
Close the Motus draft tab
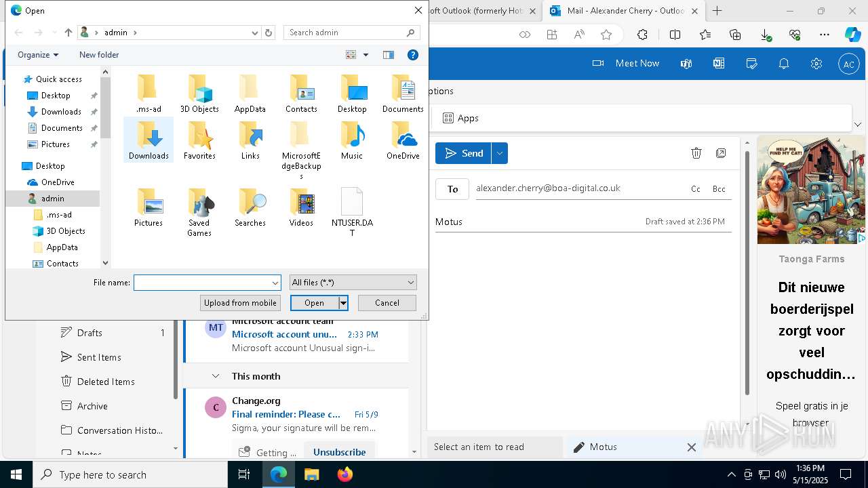click(691, 447)
